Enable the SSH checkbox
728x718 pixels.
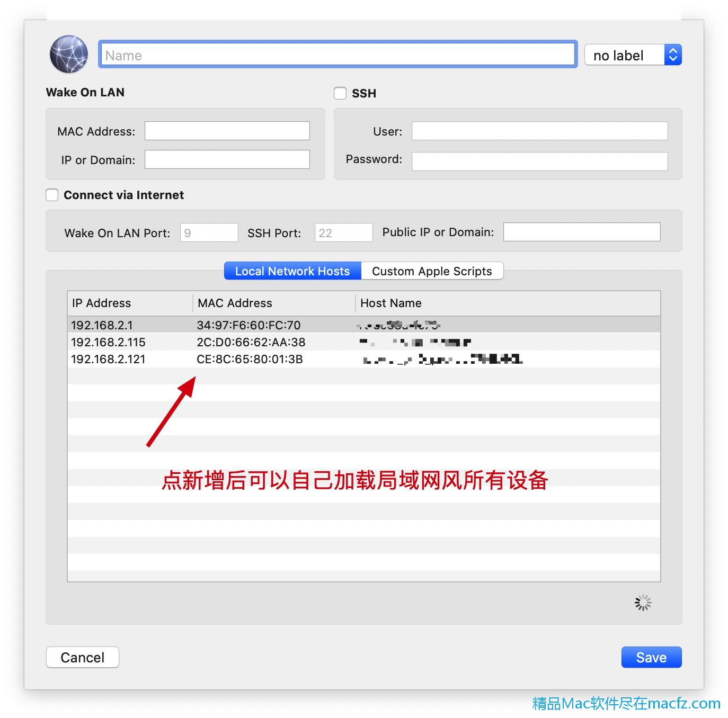point(340,93)
